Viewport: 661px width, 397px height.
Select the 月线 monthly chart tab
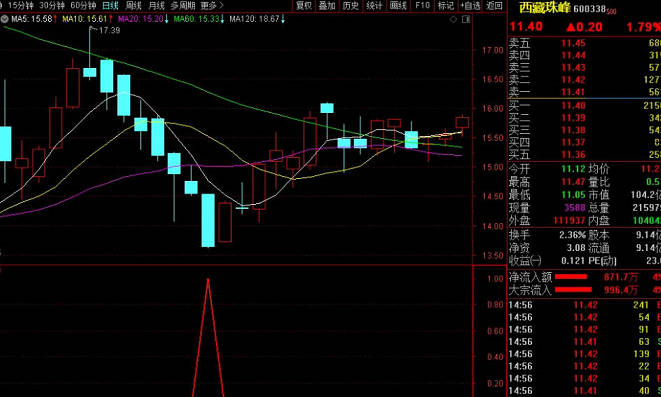click(x=156, y=5)
